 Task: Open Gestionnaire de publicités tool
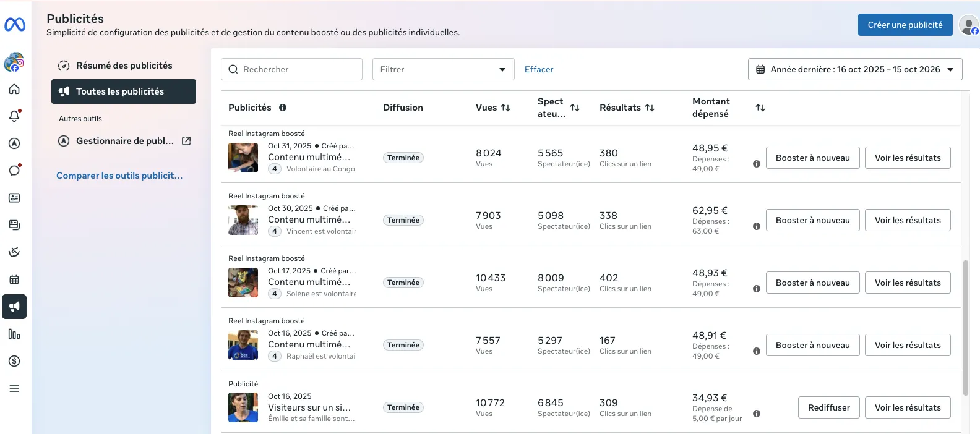pos(124,141)
